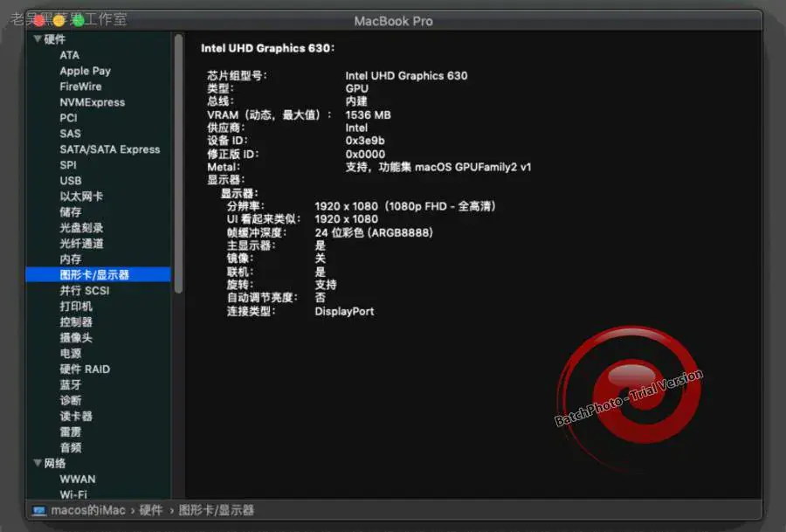This screenshot has height=532, width=786.
Task: Select 蓝牙 in the sidebar
Action: [x=71, y=384]
